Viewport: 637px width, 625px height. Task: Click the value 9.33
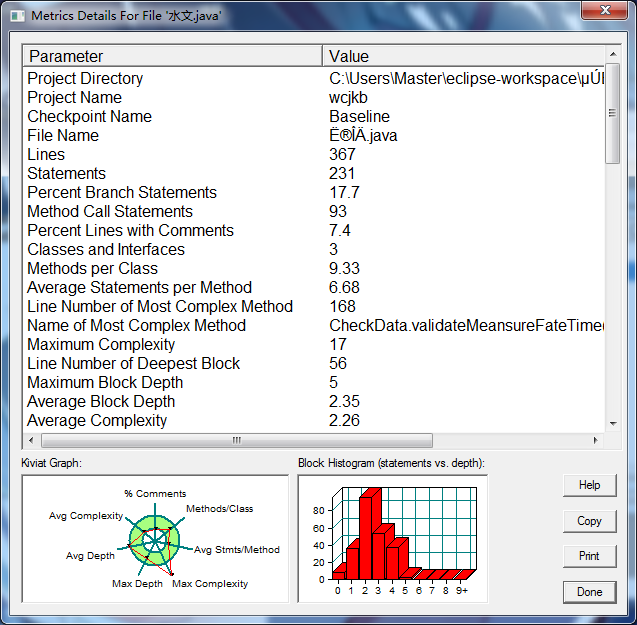pos(344,269)
